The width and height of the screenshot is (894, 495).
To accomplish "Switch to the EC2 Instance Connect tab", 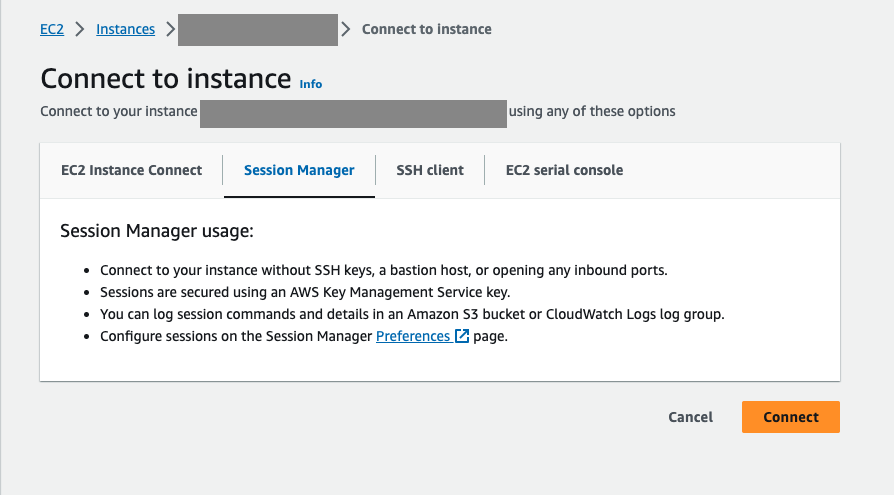I will point(131,170).
